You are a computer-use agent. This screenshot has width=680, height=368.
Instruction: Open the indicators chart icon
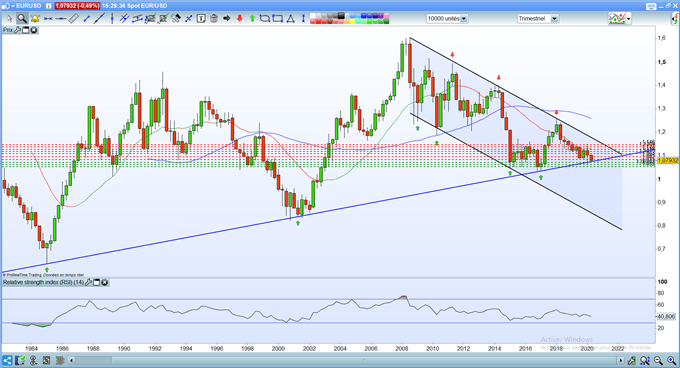616,19
